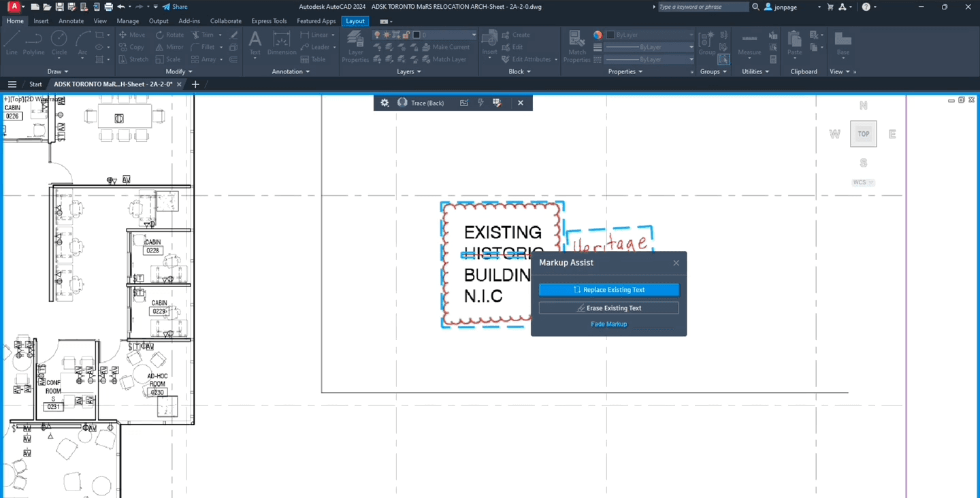This screenshot has width=980, height=498.
Task: Add a new drawing tab with plus icon
Action: 195,84
